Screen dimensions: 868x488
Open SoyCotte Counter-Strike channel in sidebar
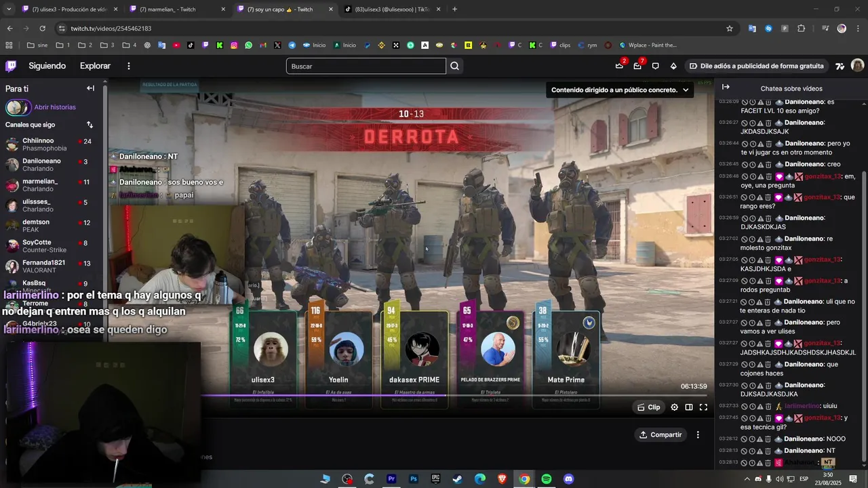point(51,246)
